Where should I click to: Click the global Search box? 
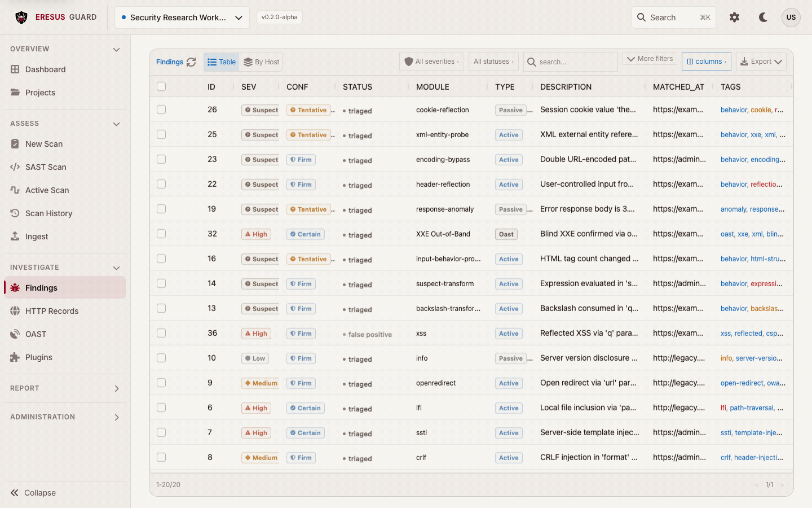673,17
